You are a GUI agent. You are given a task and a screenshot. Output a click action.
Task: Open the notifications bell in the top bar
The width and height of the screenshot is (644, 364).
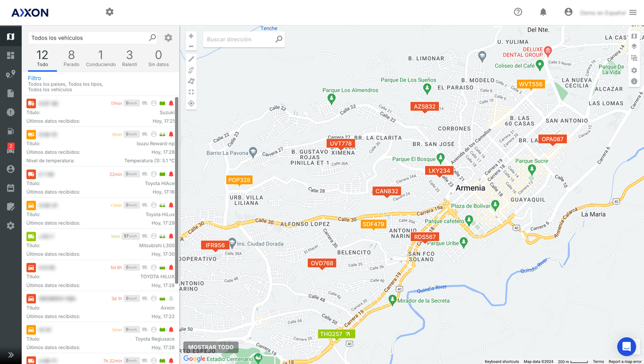point(543,12)
